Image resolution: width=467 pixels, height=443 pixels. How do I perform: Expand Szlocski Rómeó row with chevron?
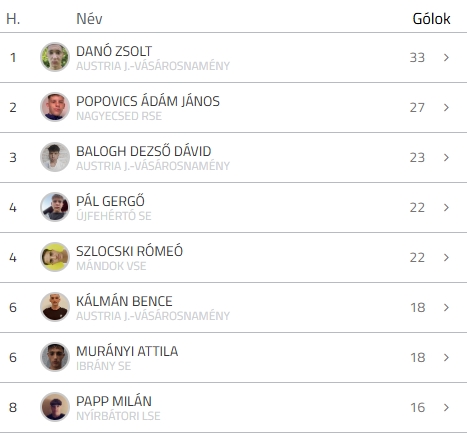pyautogui.click(x=446, y=257)
